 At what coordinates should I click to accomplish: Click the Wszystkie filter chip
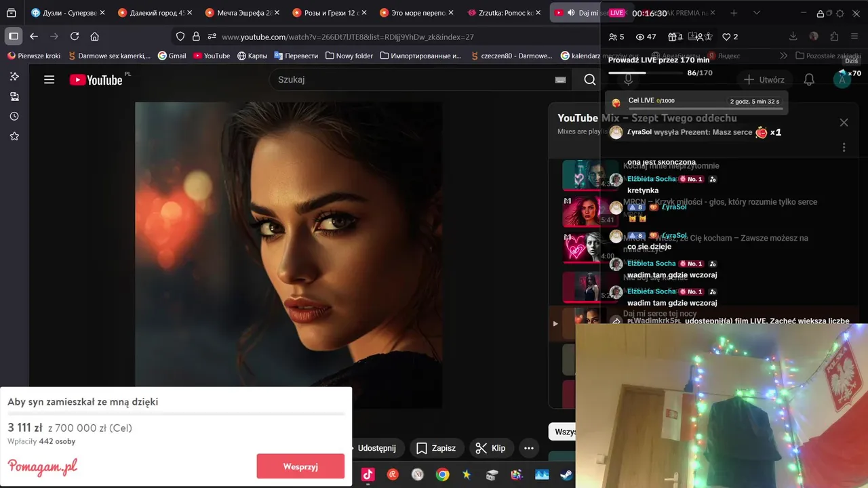coord(562,432)
